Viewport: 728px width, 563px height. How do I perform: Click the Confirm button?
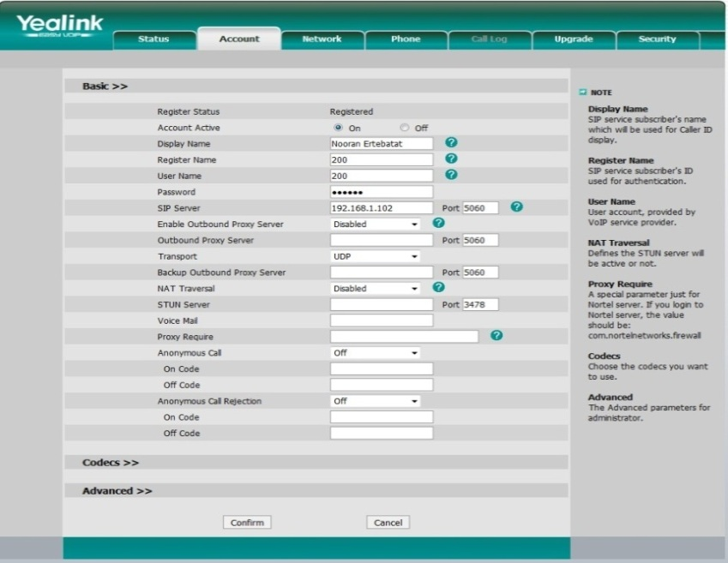pyautogui.click(x=247, y=523)
